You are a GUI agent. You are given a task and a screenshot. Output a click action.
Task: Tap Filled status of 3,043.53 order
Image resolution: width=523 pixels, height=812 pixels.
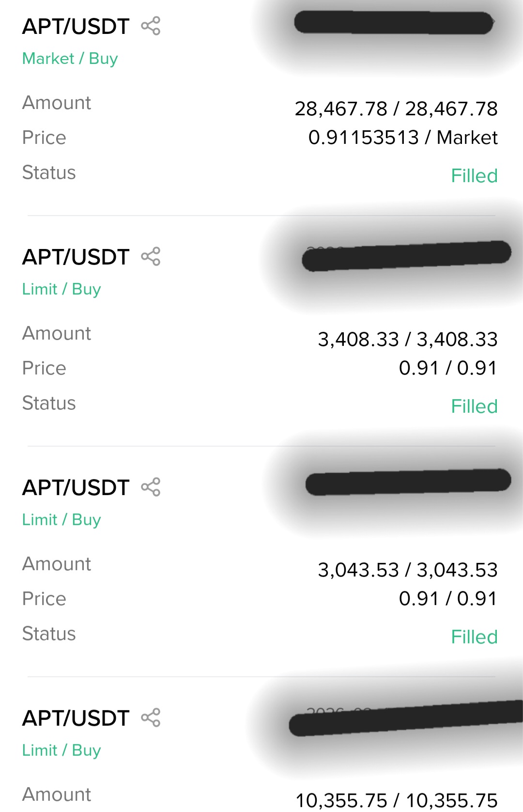(474, 637)
